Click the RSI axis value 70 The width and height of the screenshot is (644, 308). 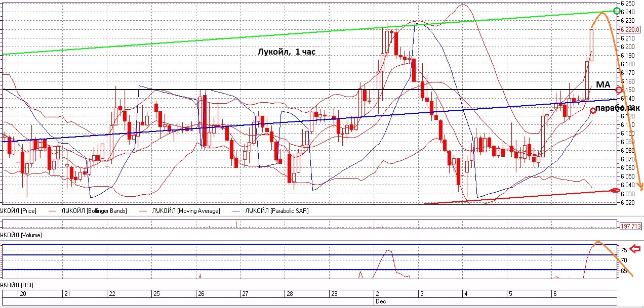coord(624,260)
